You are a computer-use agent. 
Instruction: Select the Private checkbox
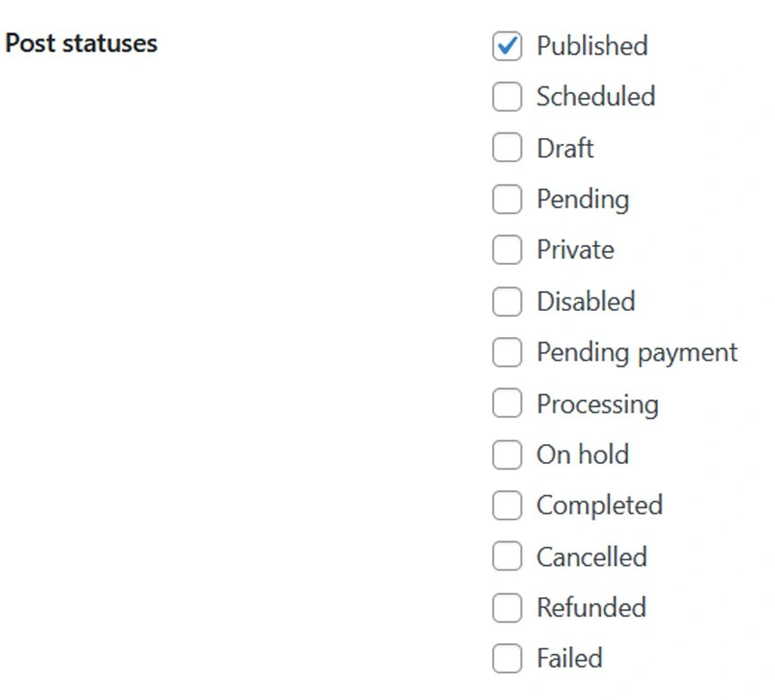pyautogui.click(x=507, y=250)
